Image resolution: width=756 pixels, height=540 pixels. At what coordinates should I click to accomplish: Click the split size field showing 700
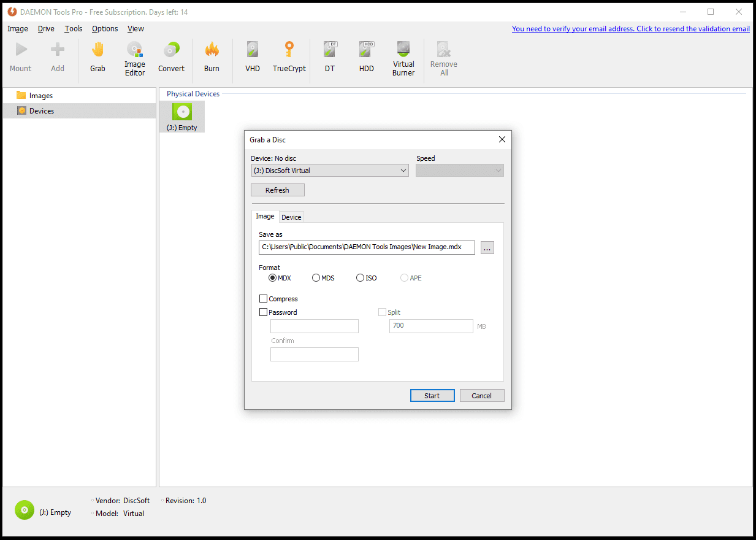tap(431, 326)
